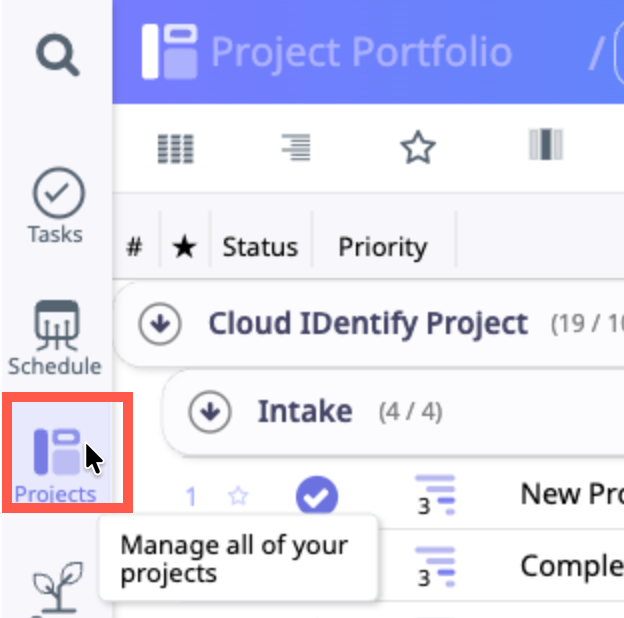Click the striped columns toolbar icon
The height and width of the screenshot is (618, 624).
pos(545,147)
